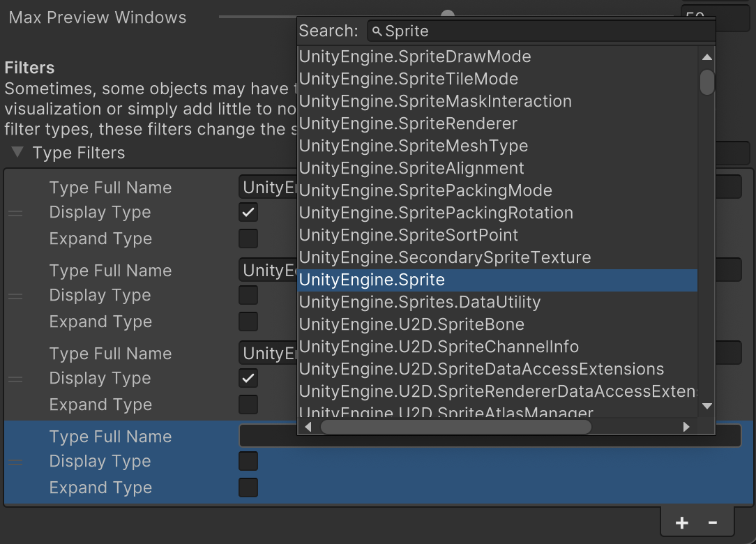Click scroll down arrow in type list
The image size is (756, 544).
click(x=706, y=406)
